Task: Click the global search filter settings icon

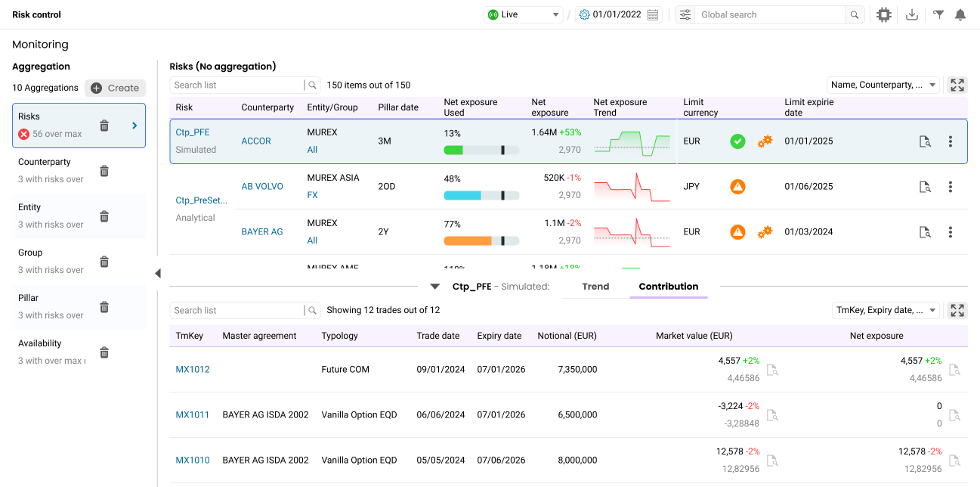Action: pos(685,14)
